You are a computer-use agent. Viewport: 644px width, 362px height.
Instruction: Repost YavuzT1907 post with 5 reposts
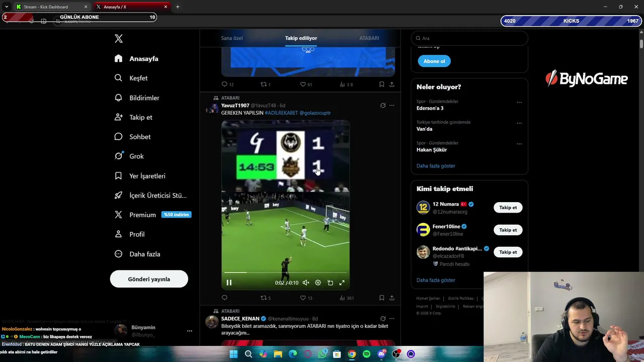pyautogui.click(x=265, y=298)
